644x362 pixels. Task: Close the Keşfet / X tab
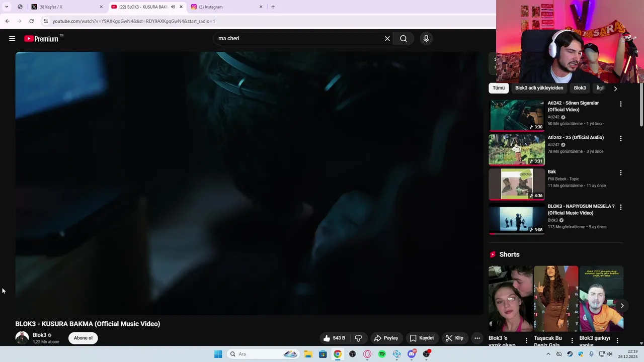point(101,7)
